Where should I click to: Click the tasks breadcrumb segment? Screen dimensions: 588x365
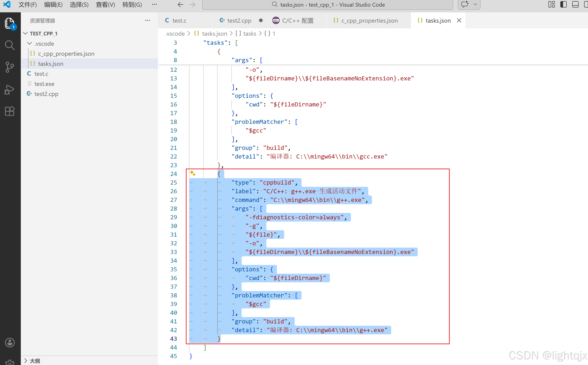click(249, 34)
